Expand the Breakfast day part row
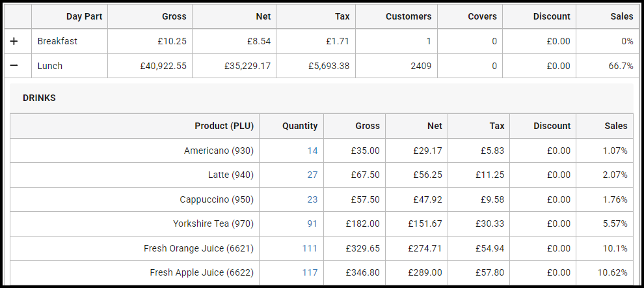Viewport: 644px width, 288px height. pyautogui.click(x=14, y=41)
